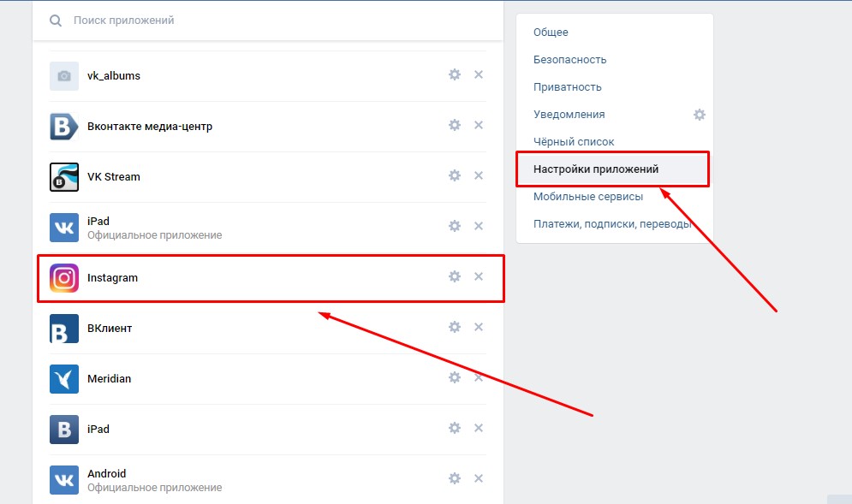
Task: Click the ВКлиент app name
Action: pos(110,329)
